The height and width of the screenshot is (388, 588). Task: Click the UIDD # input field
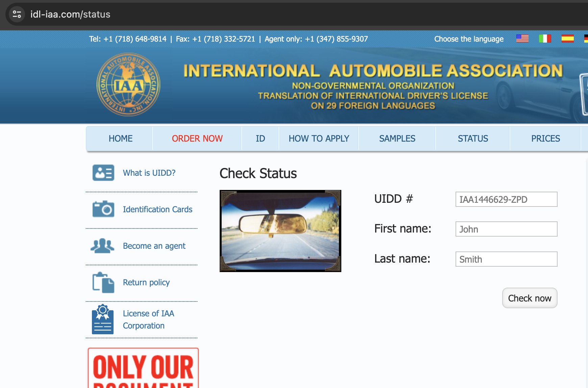(x=506, y=199)
